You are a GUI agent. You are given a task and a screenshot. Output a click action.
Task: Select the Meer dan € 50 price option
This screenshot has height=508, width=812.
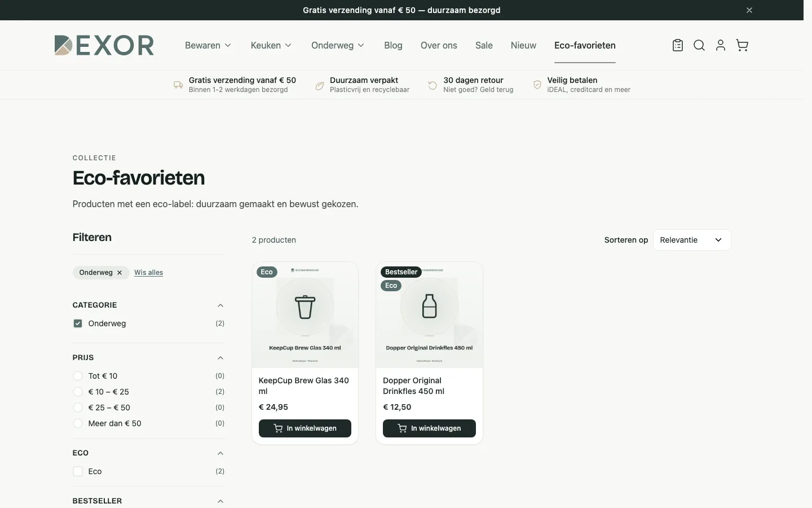[78, 423]
